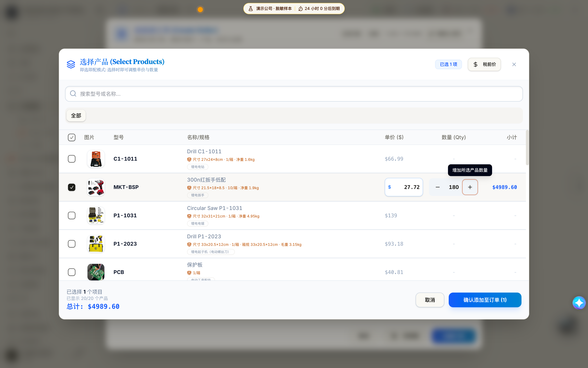
Task: Check the P1-2023 product checkbox
Action: pos(71,244)
